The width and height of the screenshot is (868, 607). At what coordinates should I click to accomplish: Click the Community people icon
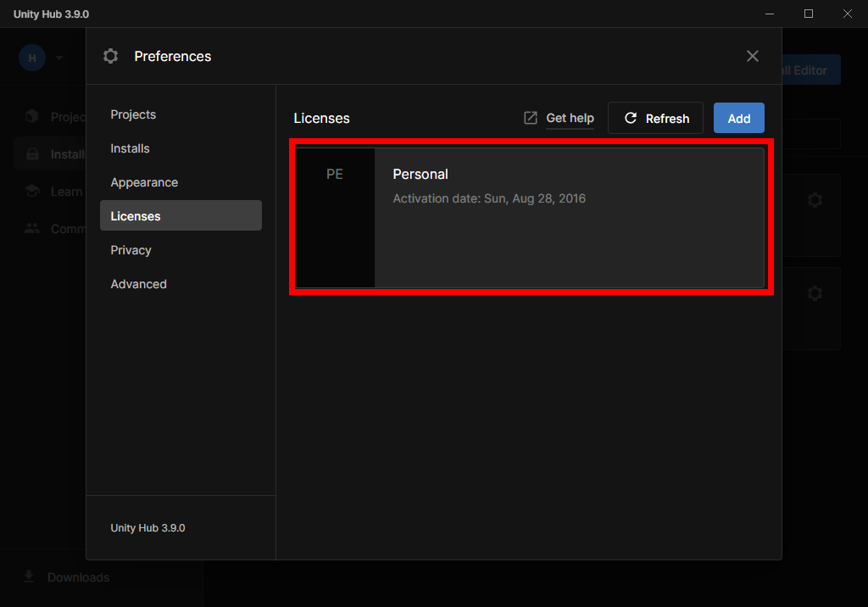point(32,228)
